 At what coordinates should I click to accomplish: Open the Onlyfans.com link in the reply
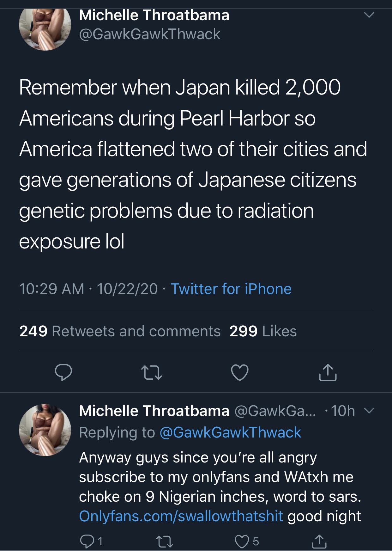click(181, 516)
